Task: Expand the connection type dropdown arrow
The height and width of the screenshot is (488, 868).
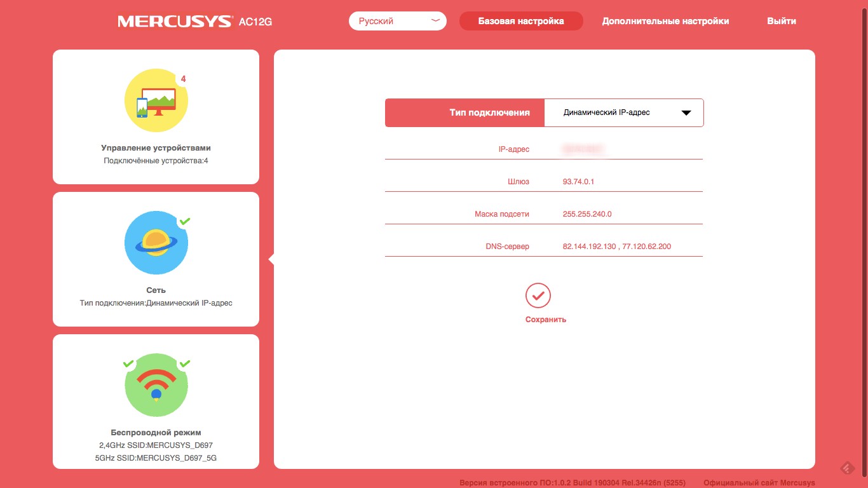Action: [x=686, y=113]
